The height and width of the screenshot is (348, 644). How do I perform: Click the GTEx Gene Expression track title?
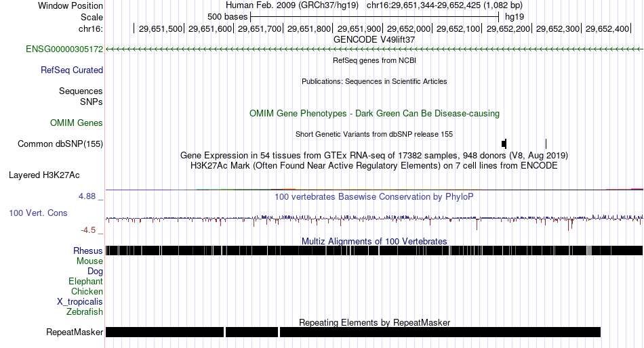(x=374, y=156)
